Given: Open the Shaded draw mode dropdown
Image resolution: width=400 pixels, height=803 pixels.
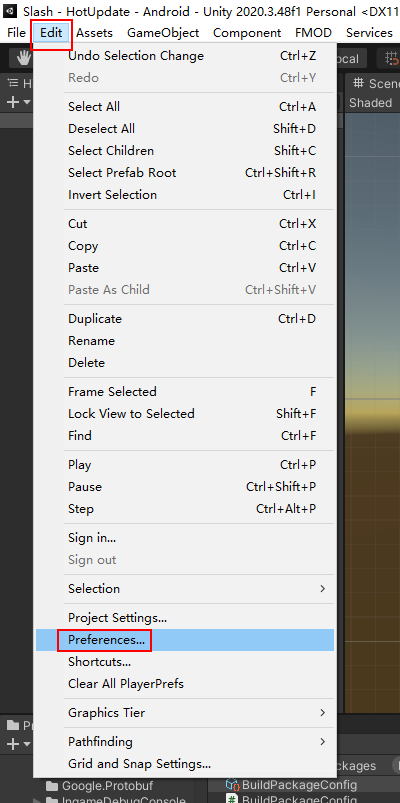Looking at the screenshot, I should tap(371, 103).
